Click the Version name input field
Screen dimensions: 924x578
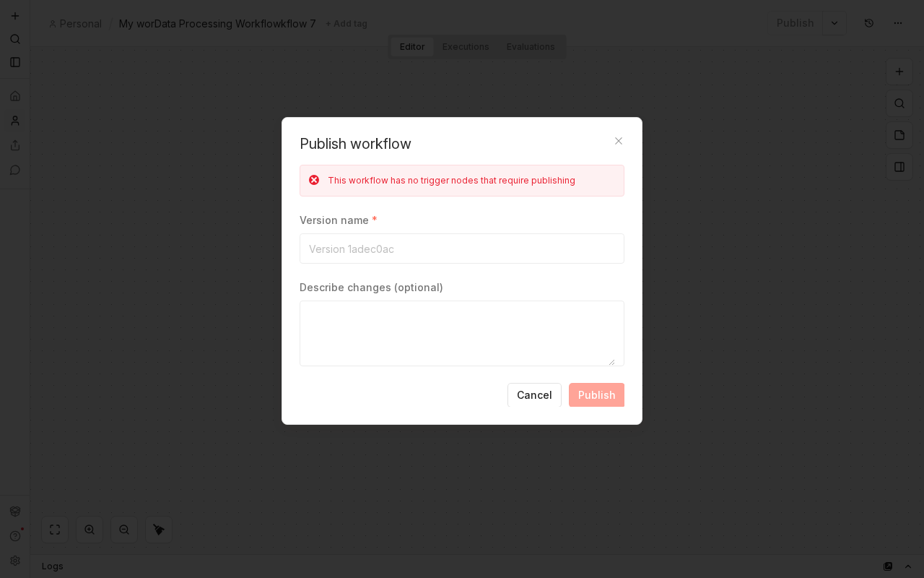tap(462, 249)
